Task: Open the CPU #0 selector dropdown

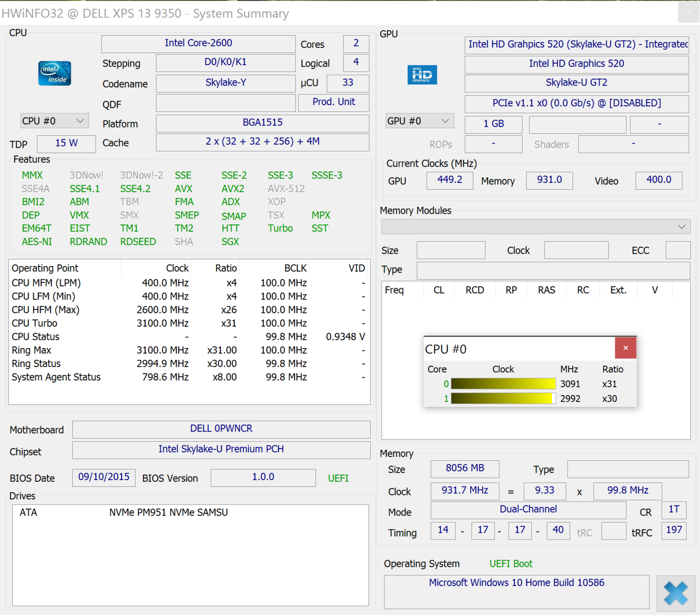Action: [x=54, y=121]
